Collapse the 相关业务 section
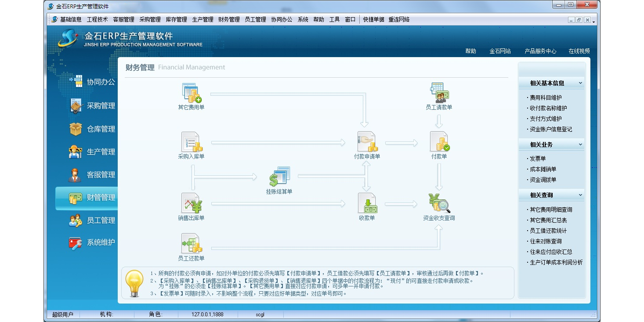The width and height of the screenshot is (644, 322). click(580, 145)
